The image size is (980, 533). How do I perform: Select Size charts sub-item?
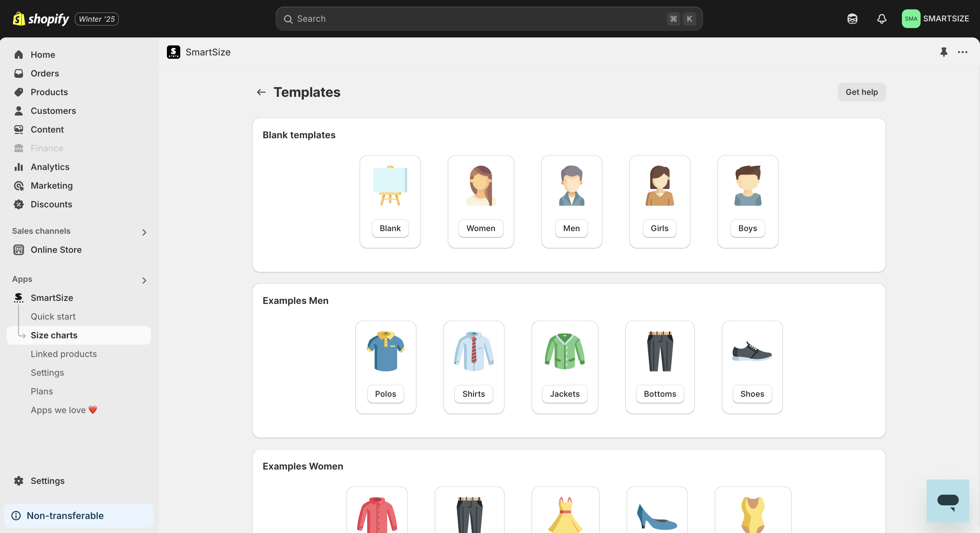click(x=79, y=335)
